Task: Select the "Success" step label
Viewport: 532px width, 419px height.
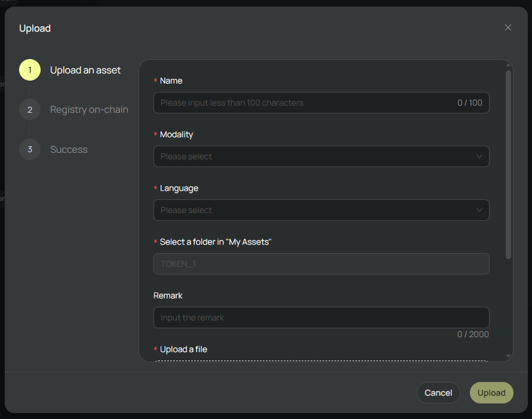Action: click(x=69, y=149)
